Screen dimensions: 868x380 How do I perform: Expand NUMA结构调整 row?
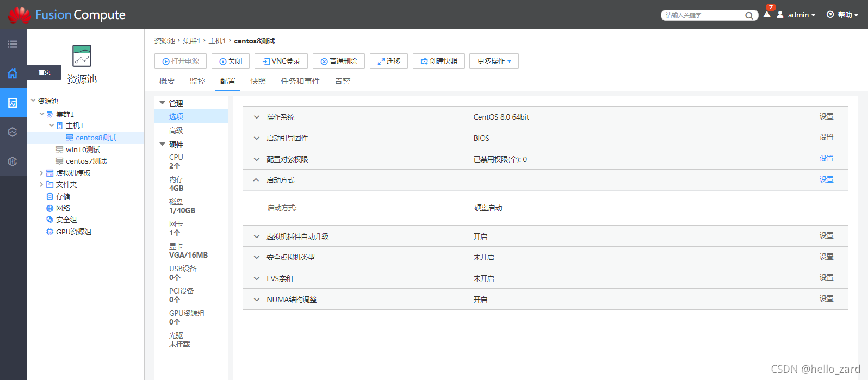coord(257,300)
